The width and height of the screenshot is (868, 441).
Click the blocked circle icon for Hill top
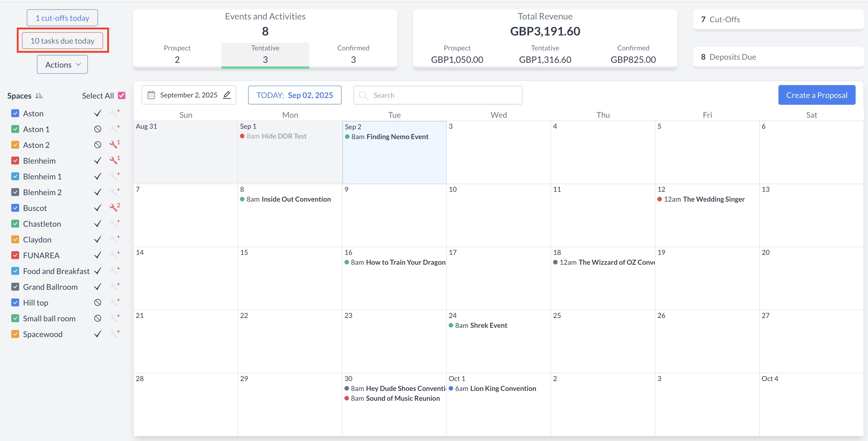pyautogui.click(x=98, y=302)
